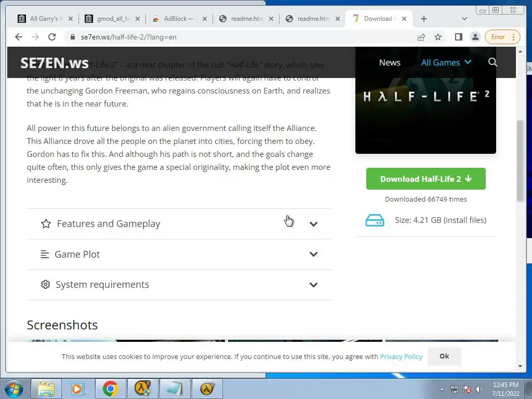Click the forward navigation arrow
This screenshot has width=532, height=399.
click(35, 37)
